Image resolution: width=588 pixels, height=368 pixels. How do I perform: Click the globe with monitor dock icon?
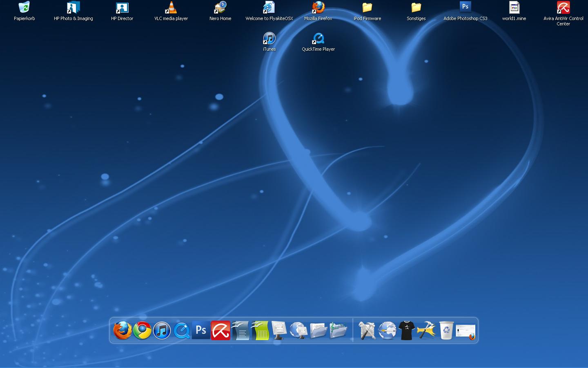tap(299, 330)
